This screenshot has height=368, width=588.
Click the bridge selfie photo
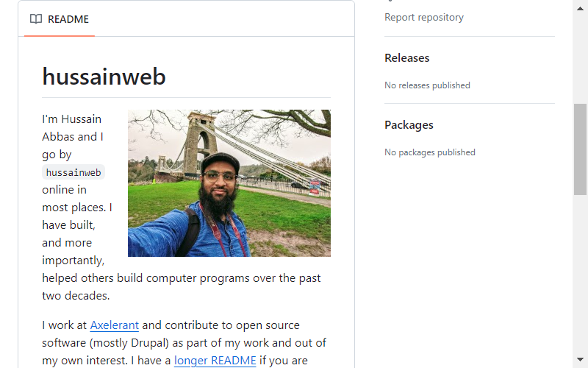pos(229,183)
